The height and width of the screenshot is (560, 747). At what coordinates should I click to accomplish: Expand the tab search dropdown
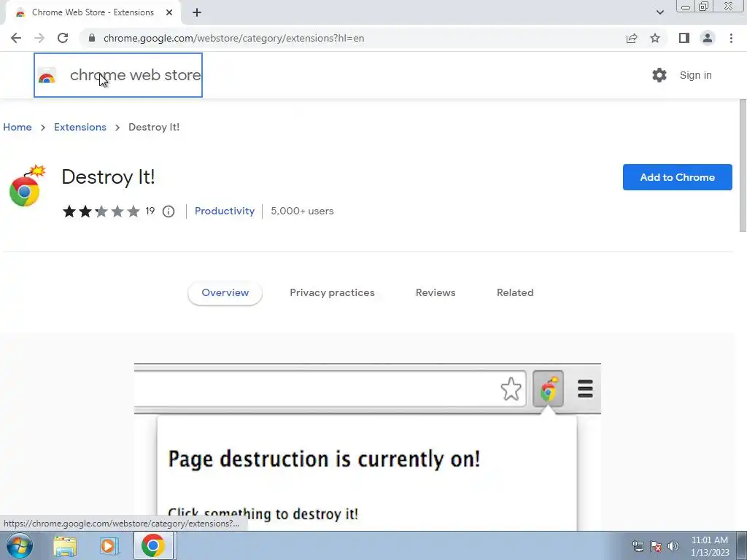[x=659, y=12]
